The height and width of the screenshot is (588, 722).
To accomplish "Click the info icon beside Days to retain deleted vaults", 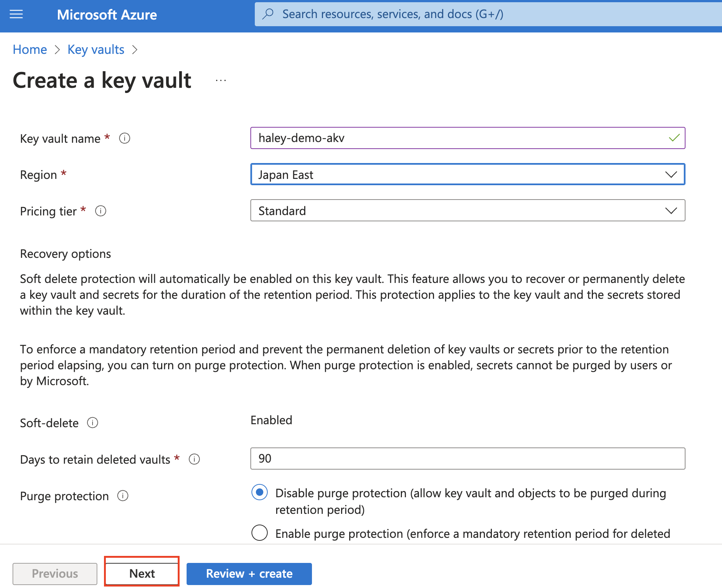I will click(x=194, y=459).
